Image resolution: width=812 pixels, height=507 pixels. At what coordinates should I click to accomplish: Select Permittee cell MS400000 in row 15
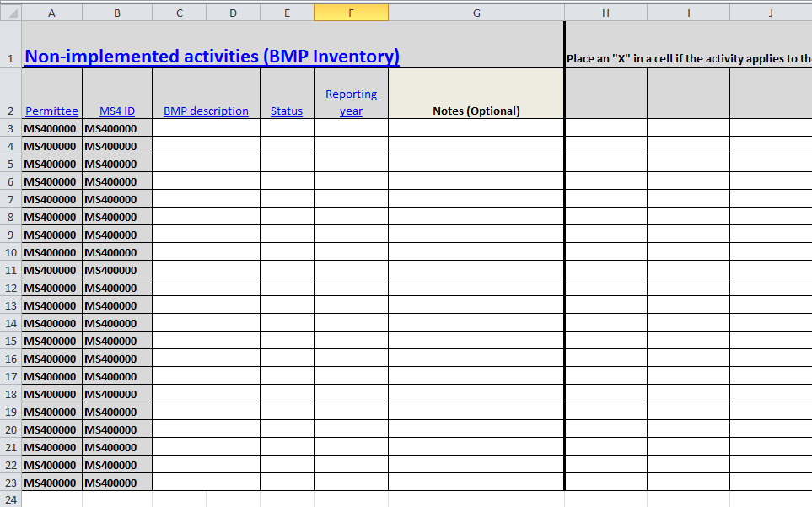[51, 341]
